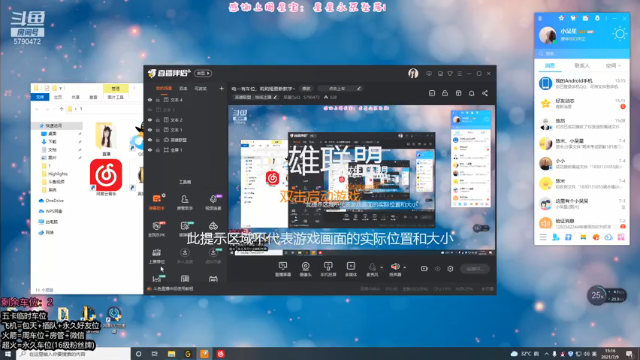Toggle visibility of the 文本 2 source
Screen dimensions: 640x360
click(150, 120)
